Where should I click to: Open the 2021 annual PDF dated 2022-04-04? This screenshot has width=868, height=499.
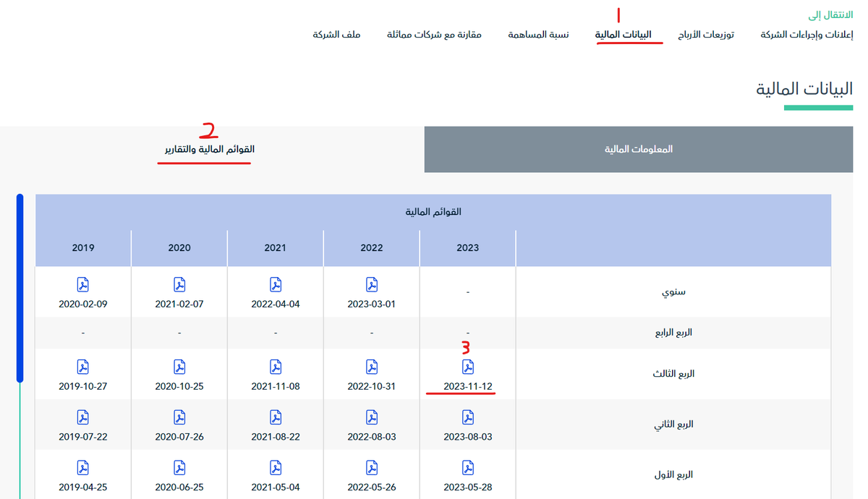click(x=276, y=284)
